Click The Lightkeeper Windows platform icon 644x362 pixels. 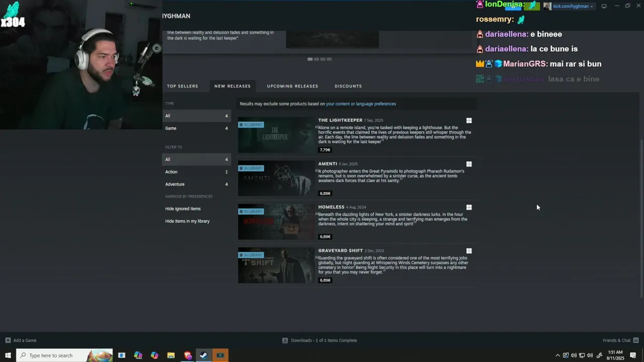click(469, 121)
